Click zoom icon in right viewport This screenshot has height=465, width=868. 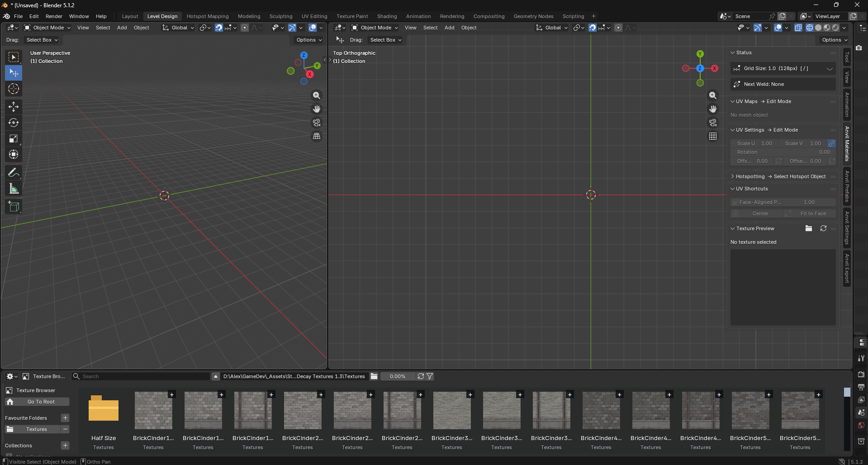[713, 95]
